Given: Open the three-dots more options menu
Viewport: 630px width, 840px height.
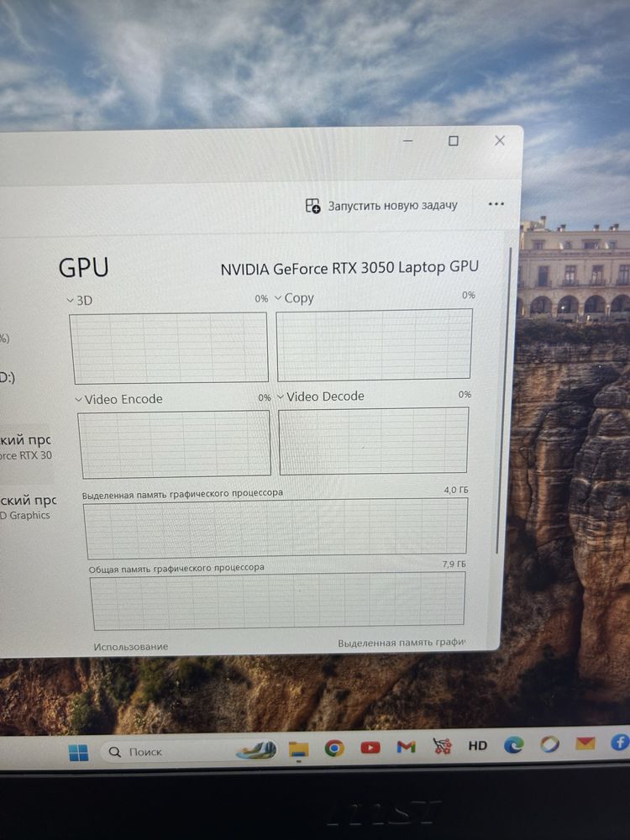Looking at the screenshot, I should coord(496,204).
